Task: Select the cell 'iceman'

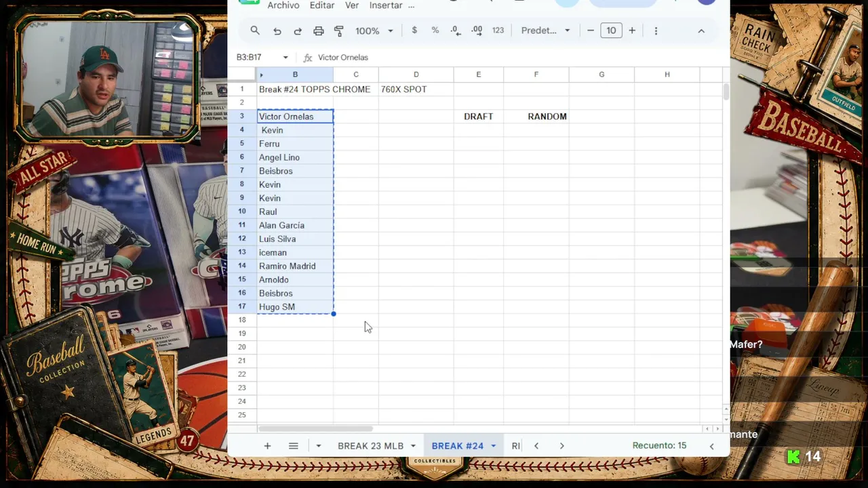Action: click(x=295, y=252)
